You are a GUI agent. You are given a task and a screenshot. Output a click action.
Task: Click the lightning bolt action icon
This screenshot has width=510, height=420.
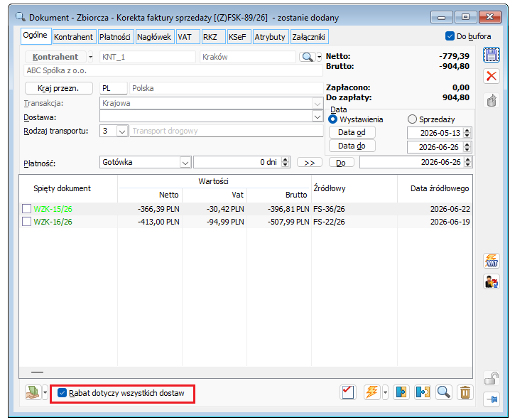pyautogui.click(x=372, y=392)
